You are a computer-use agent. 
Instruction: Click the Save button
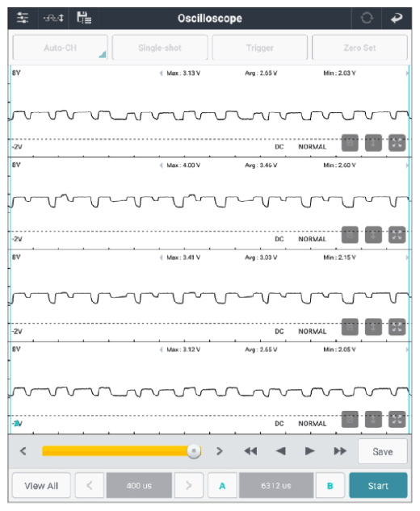[383, 451]
